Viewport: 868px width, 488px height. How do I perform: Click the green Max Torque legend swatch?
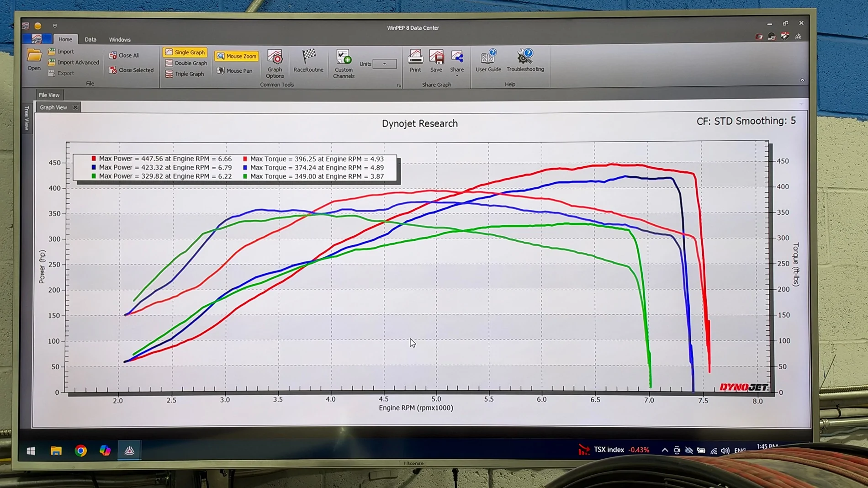coord(245,176)
